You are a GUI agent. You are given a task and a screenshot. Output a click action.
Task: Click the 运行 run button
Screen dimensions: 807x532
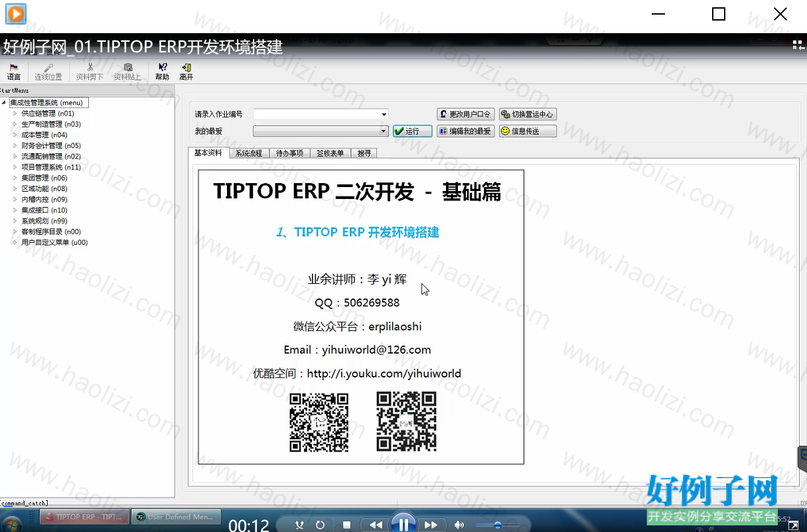(x=412, y=131)
